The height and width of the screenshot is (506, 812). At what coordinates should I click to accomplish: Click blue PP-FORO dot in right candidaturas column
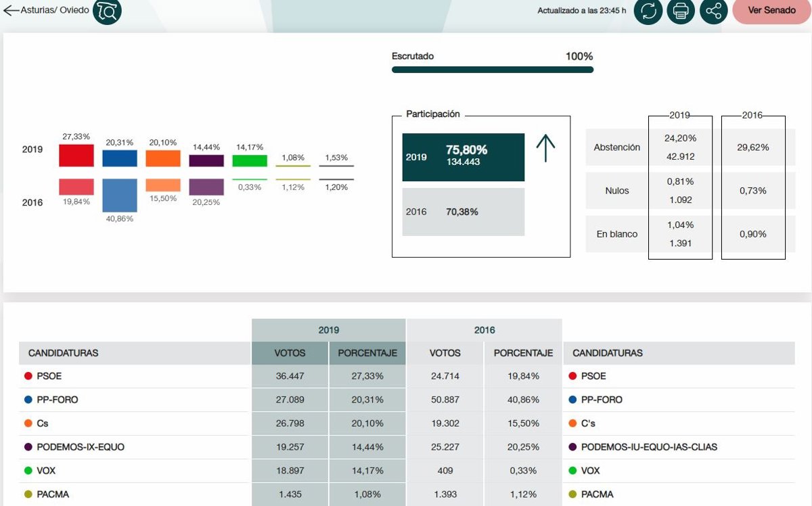coord(572,400)
